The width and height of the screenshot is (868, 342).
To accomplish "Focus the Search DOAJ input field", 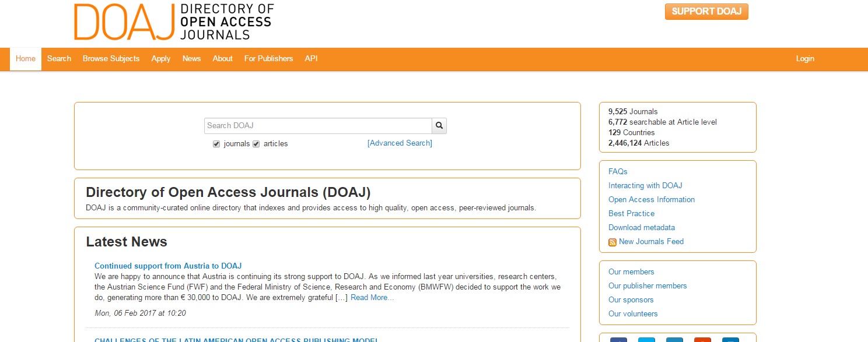I will [318, 126].
